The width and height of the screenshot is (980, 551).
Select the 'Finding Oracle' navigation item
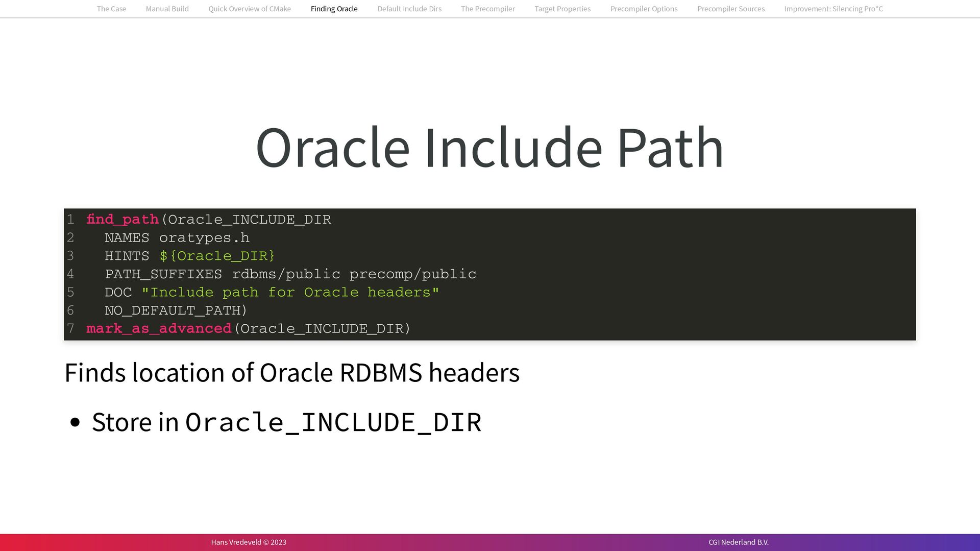coord(334,9)
